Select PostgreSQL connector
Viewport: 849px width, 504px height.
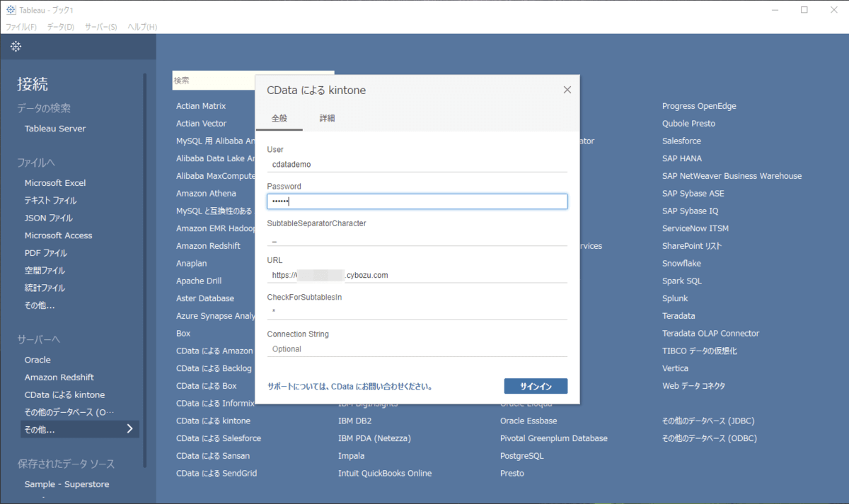tap(522, 456)
